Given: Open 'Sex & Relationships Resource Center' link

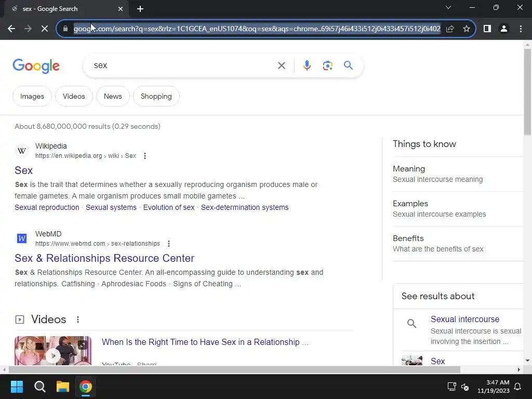Looking at the screenshot, I should [104, 258].
